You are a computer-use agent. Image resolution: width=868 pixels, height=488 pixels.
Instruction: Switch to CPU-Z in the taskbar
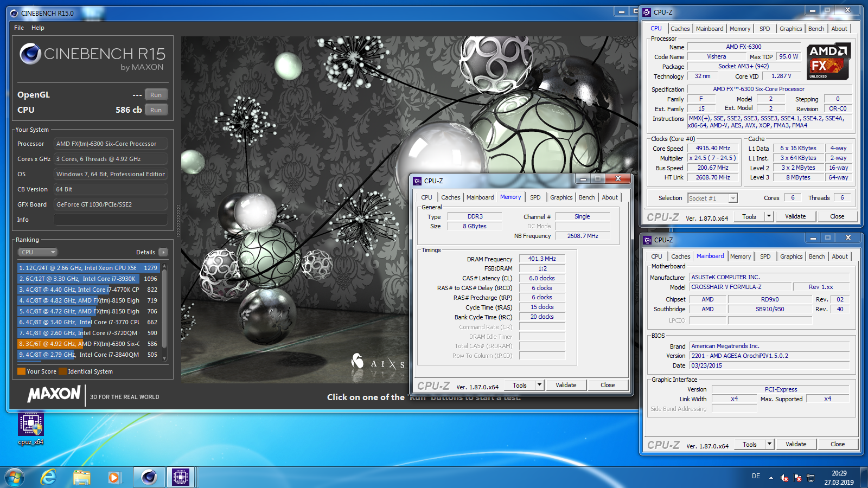[180, 477]
